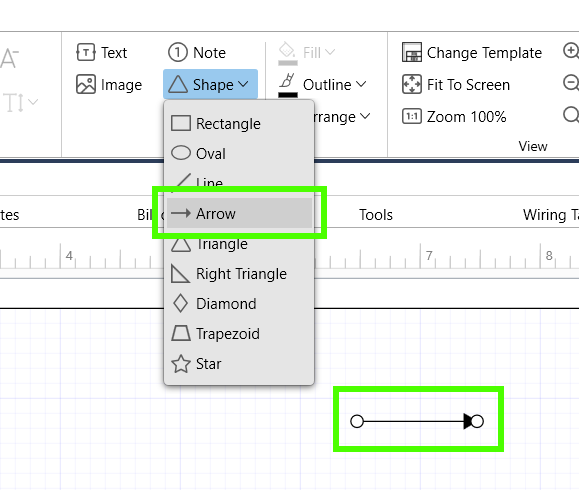This screenshot has width=579, height=490.
Task: Click the Diamond shape icon
Action: pos(181,304)
